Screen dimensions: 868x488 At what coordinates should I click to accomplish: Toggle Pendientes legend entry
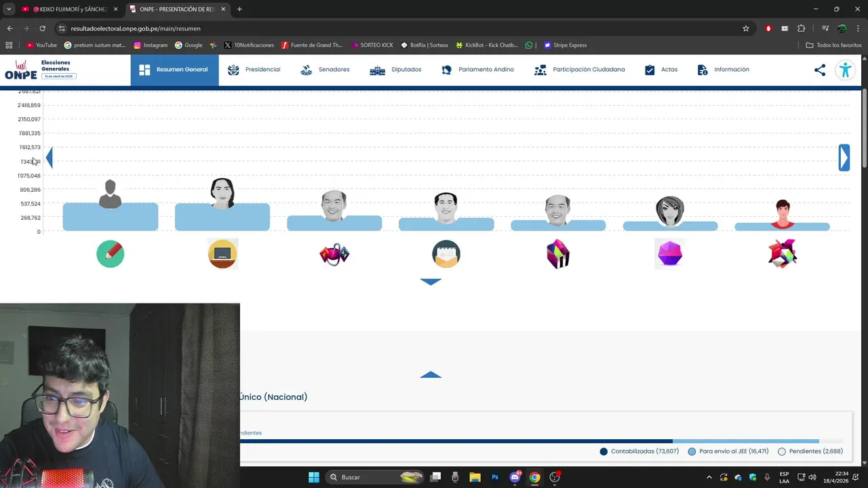click(x=810, y=451)
